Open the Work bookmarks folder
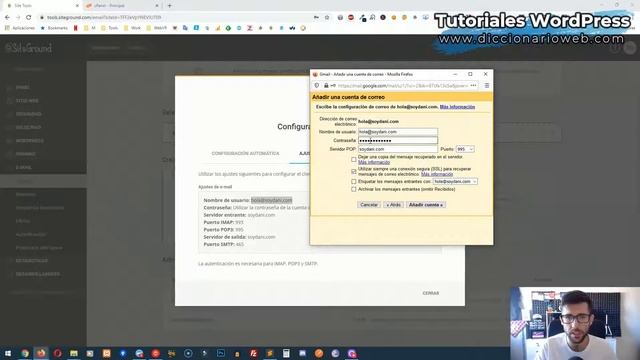 pos(132,28)
